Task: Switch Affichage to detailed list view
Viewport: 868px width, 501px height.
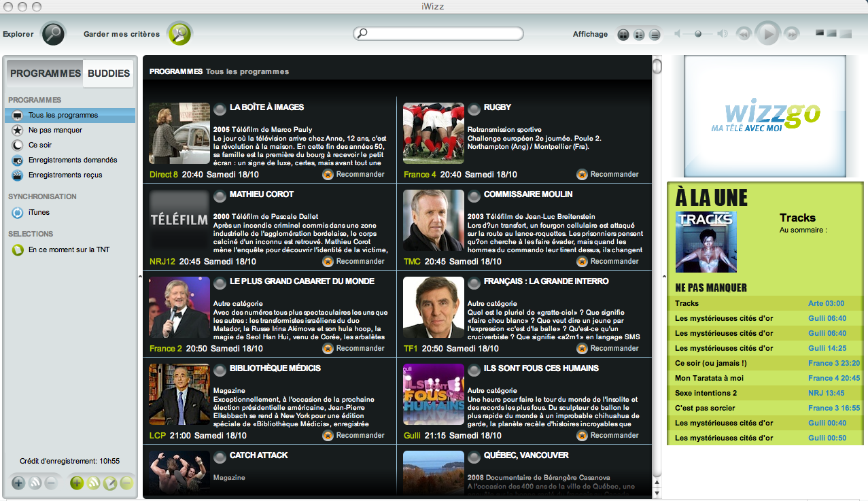Action: click(639, 34)
